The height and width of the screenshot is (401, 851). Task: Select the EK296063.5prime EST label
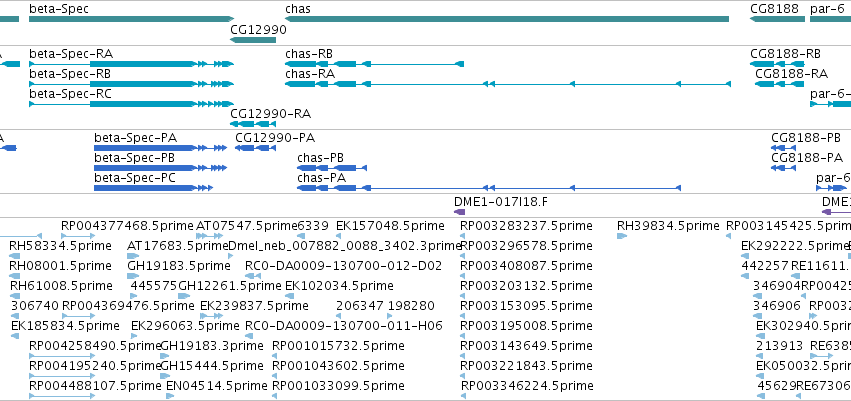tap(185, 326)
